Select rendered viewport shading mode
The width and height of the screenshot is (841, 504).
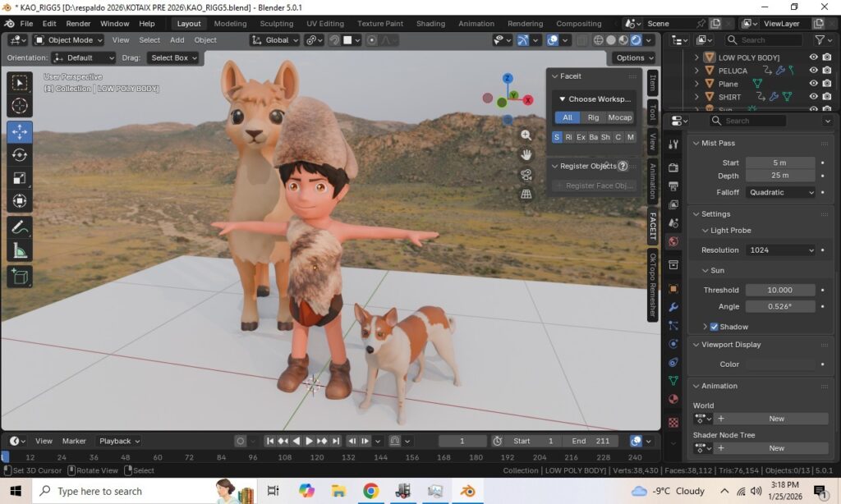point(636,40)
